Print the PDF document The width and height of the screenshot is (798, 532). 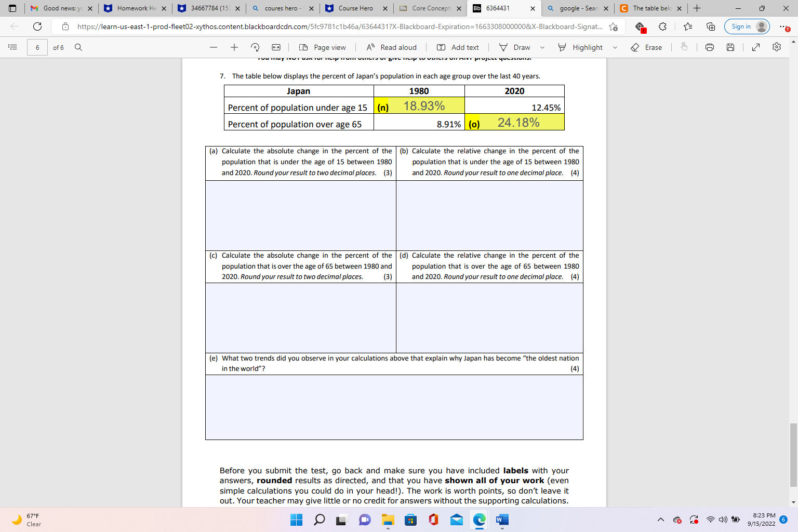709,47
